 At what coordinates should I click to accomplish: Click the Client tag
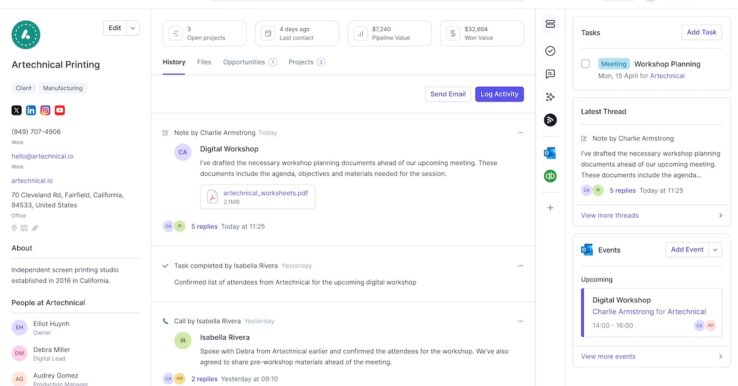tap(24, 88)
